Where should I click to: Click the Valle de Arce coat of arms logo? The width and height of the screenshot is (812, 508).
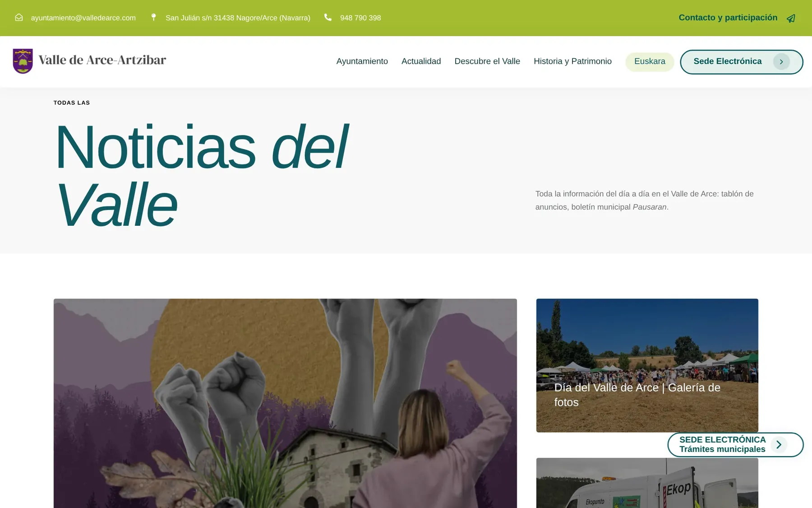coord(23,61)
